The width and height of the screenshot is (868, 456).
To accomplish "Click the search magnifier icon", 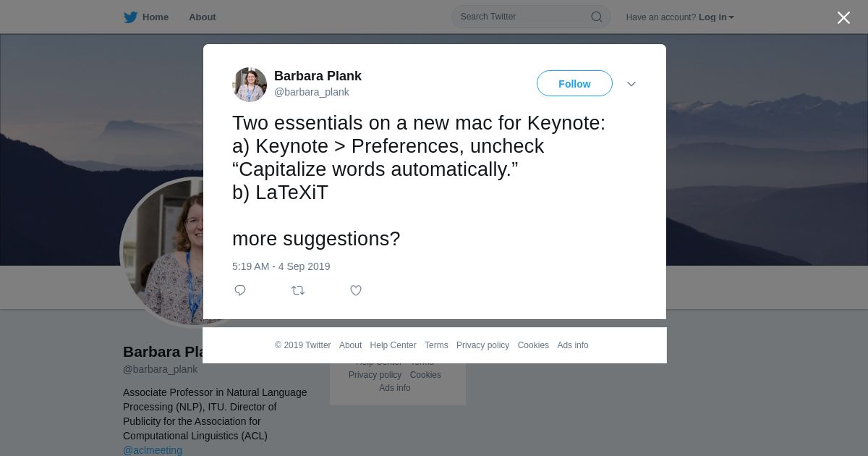I will pyautogui.click(x=597, y=17).
